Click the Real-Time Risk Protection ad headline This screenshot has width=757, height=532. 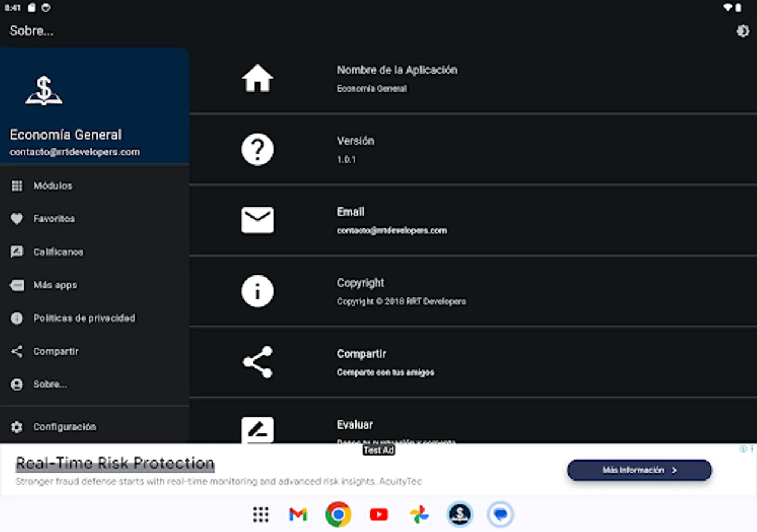click(115, 463)
